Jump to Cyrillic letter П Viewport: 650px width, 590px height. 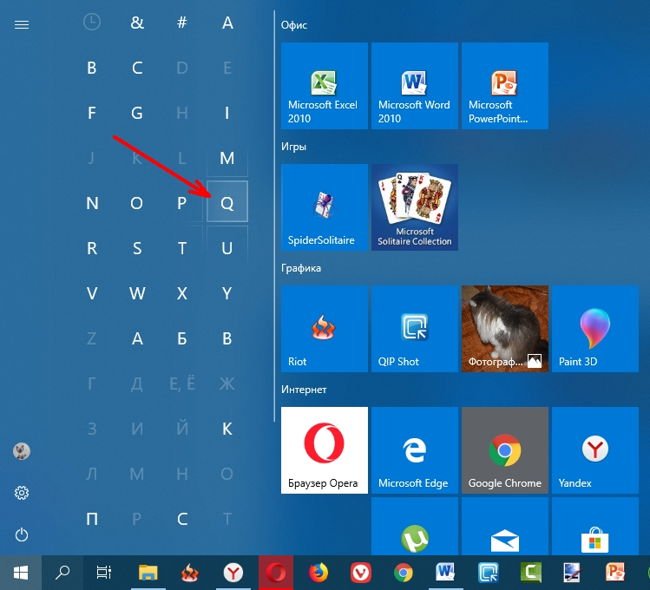tap(92, 519)
